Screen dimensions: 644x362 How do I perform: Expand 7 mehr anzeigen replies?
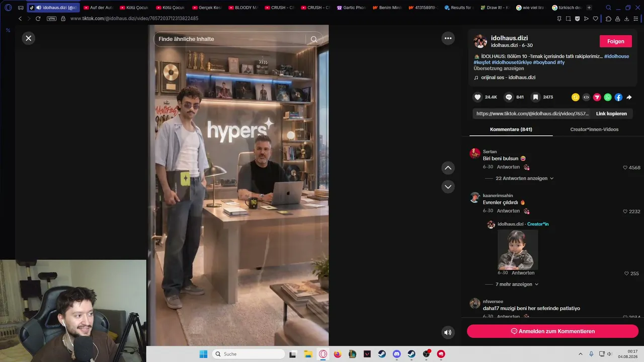(x=517, y=284)
